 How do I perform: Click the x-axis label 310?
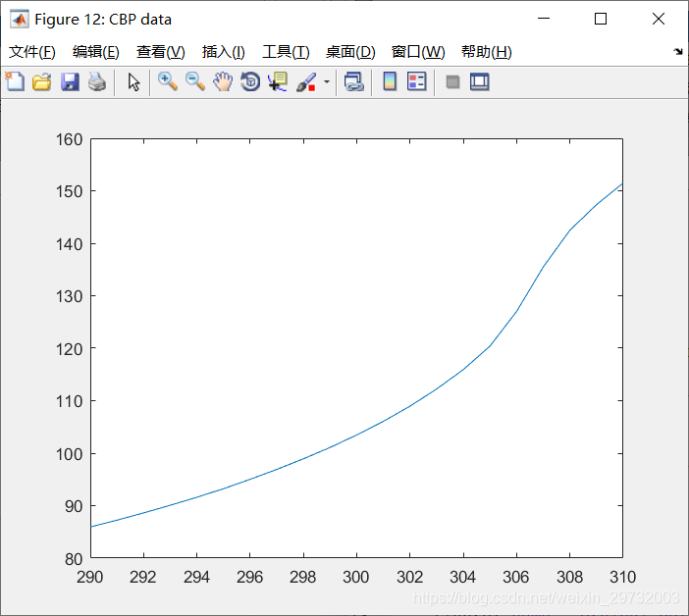pos(622,577)
